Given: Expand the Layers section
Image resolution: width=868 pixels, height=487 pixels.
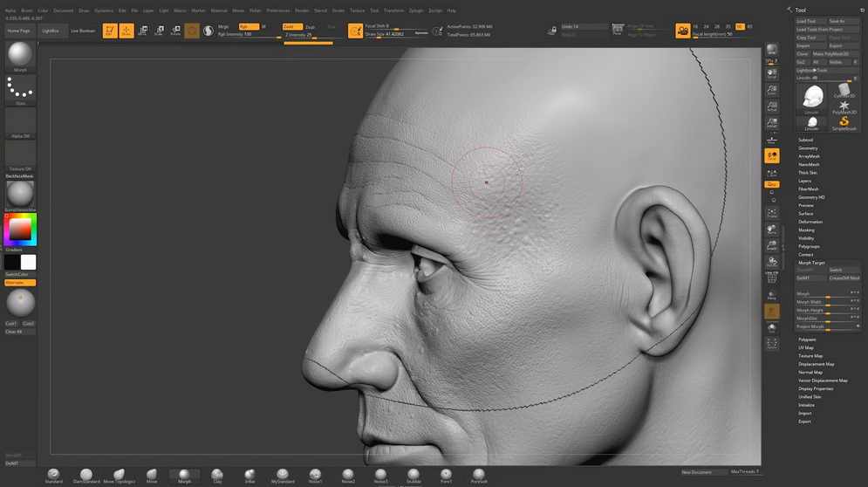Looking at the screenshot, I should coord(804,182).
